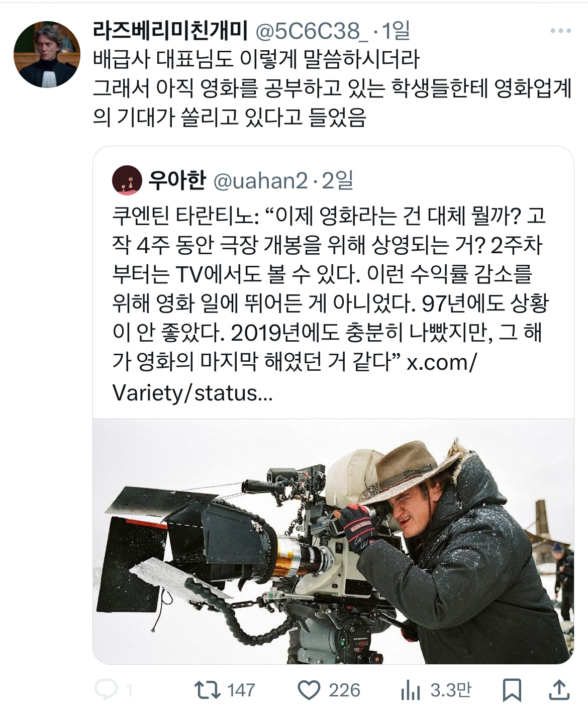
Task: Click the 226 likes count
Action: pos(344,690)
